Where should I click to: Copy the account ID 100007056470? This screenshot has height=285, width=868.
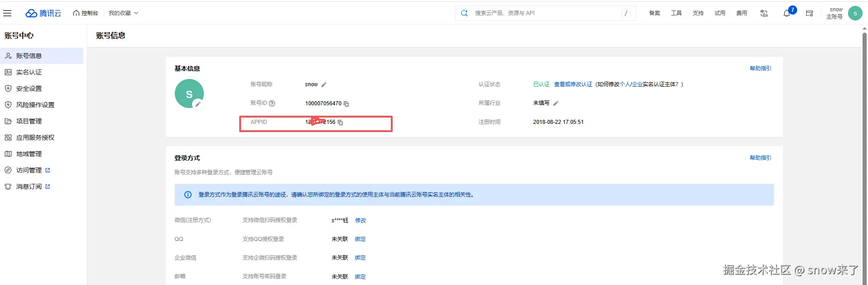coord(346,104)
